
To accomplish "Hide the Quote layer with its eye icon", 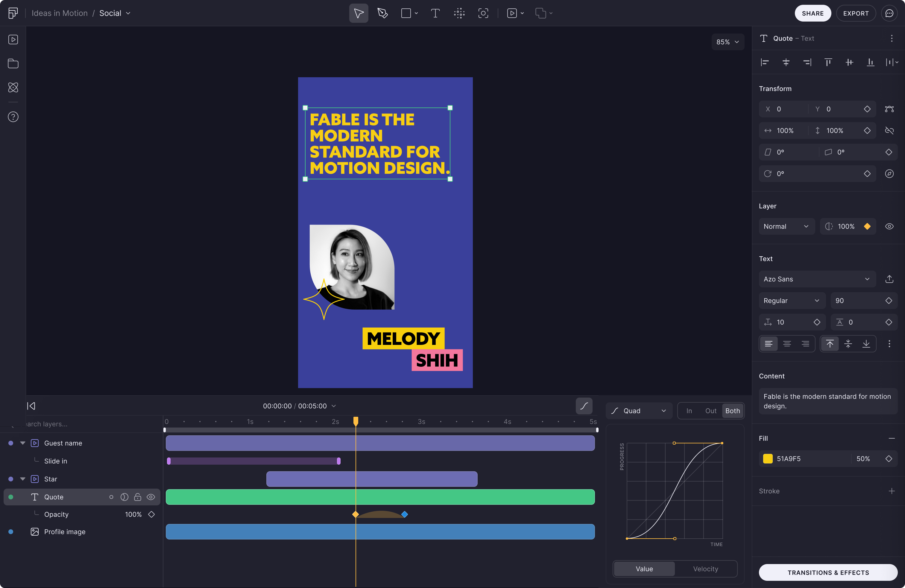I will tap(151, 497).
